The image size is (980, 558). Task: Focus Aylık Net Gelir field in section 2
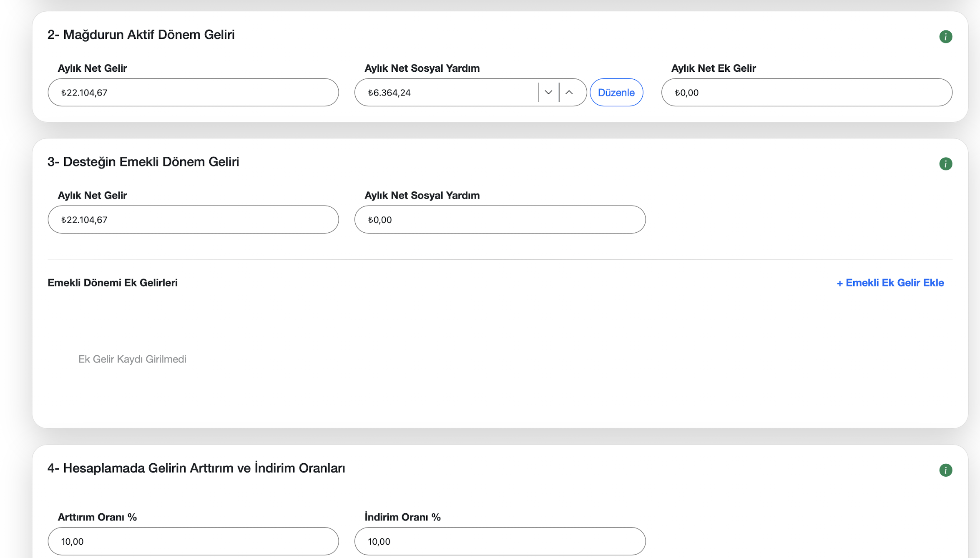[193, 92]
